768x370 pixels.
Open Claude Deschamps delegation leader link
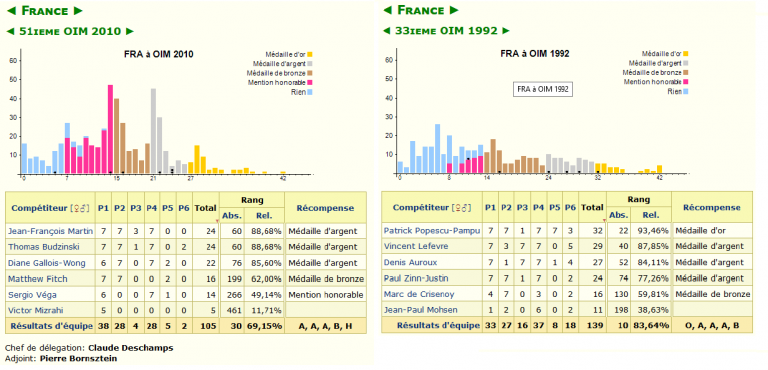[x=131, y=348]
